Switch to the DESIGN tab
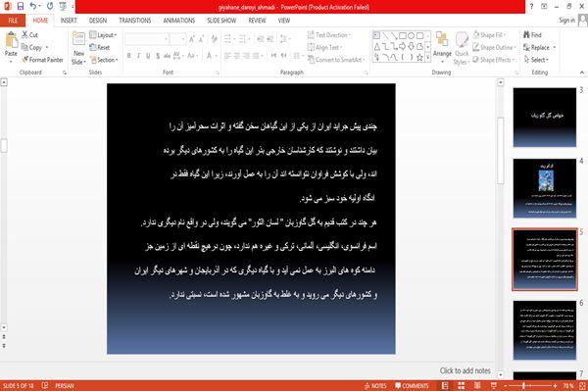 click(98, 21)
